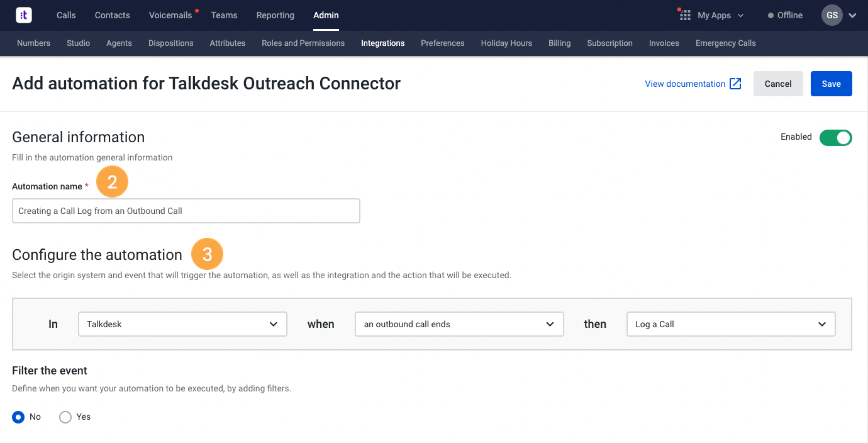The image size is (868, 443).
Task: Open the My Apps dropdown
Action: click(x=720, y=15)
